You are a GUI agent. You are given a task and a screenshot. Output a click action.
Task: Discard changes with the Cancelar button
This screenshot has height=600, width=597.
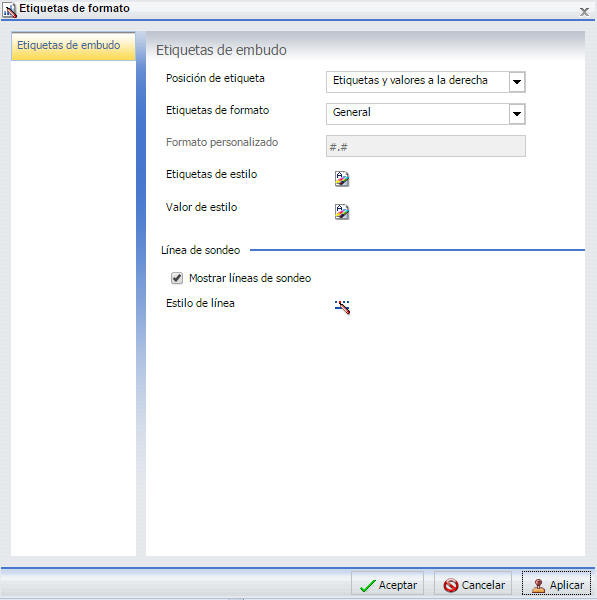click(473, 585)
